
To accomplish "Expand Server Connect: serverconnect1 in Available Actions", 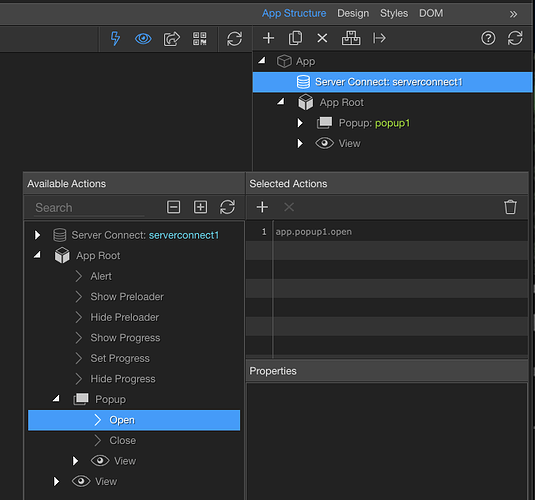I will (37, 235).
